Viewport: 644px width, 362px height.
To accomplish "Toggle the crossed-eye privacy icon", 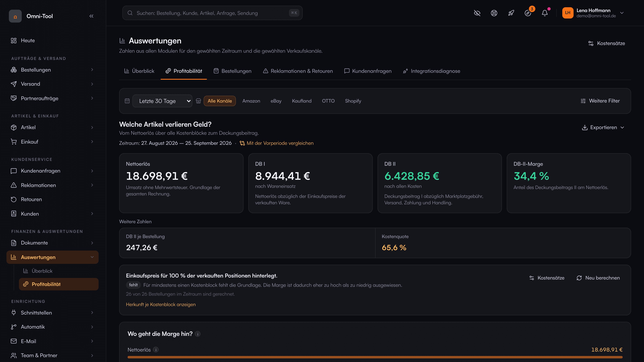I will (x=477, y=13).
